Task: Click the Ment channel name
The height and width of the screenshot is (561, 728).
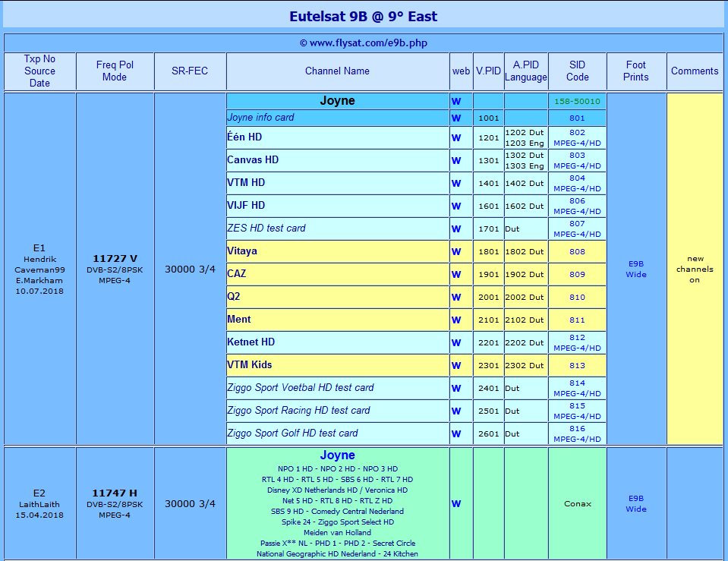Action: point(238,319)
